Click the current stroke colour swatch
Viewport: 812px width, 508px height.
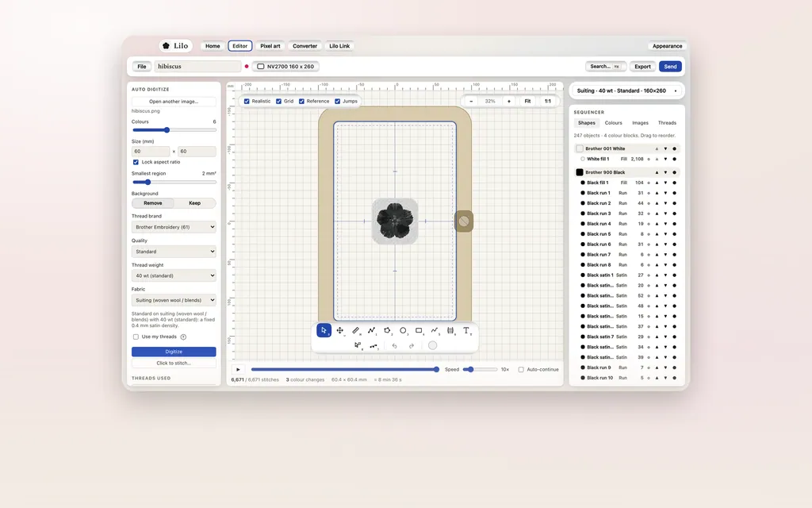point(432,346)
